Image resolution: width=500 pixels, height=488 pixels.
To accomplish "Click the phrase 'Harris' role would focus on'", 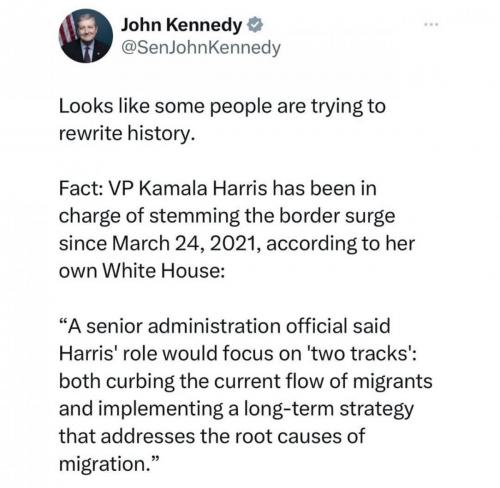I will point(180,354).
